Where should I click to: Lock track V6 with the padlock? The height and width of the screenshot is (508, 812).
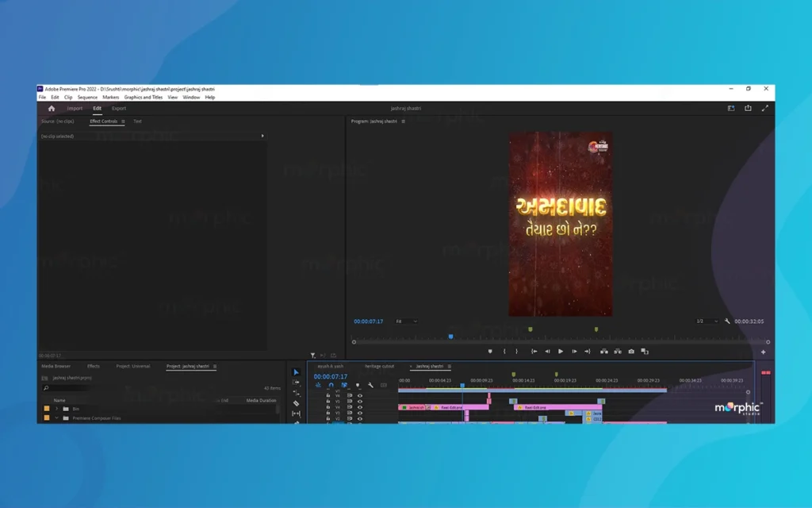pos(327,395)
